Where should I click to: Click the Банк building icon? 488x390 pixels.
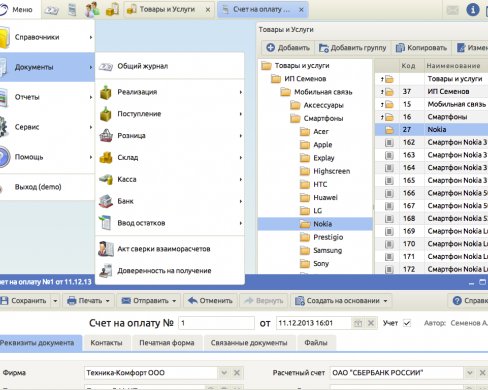tap(106, 201)
